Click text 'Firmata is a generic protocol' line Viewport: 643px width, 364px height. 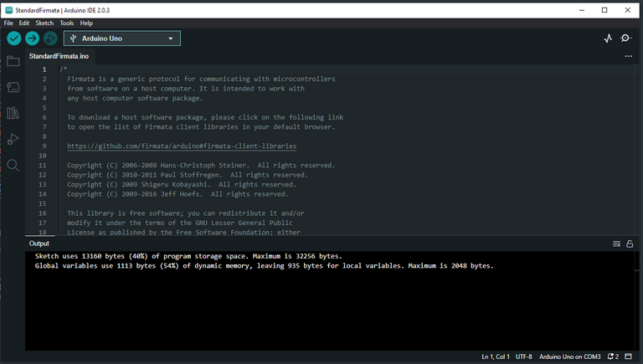pos(201,79)
